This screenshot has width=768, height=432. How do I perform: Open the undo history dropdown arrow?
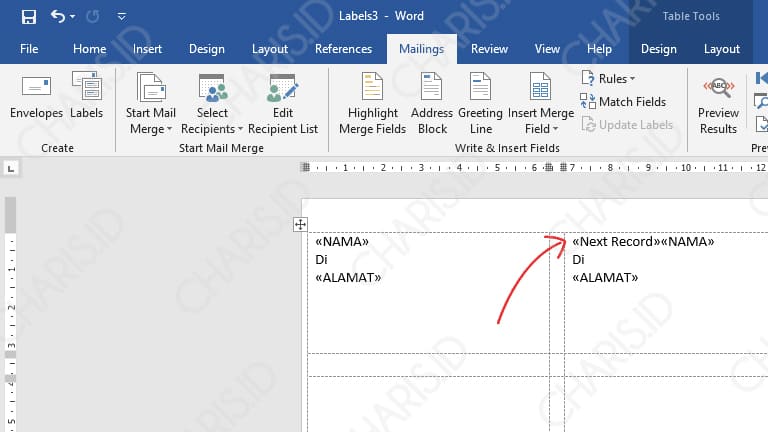point(72,17)
